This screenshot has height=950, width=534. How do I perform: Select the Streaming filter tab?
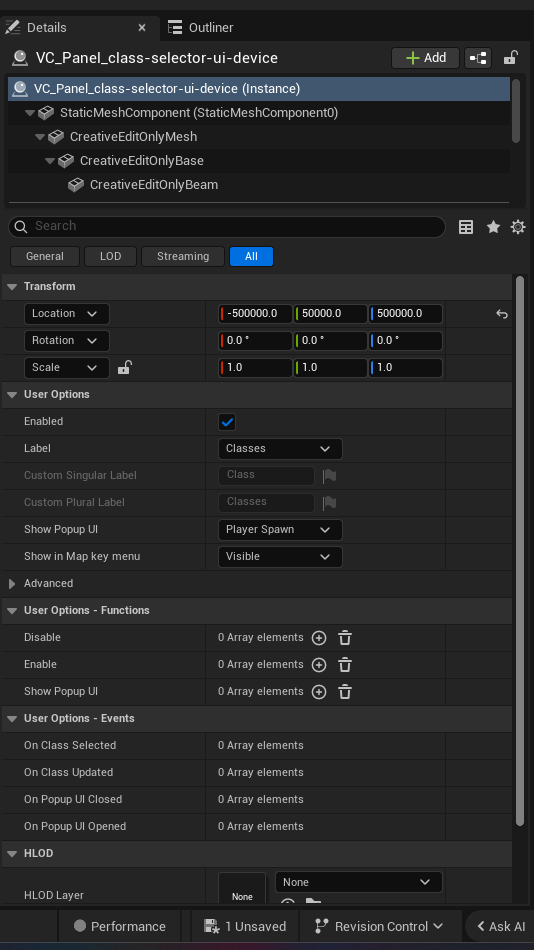pos(183,256)
